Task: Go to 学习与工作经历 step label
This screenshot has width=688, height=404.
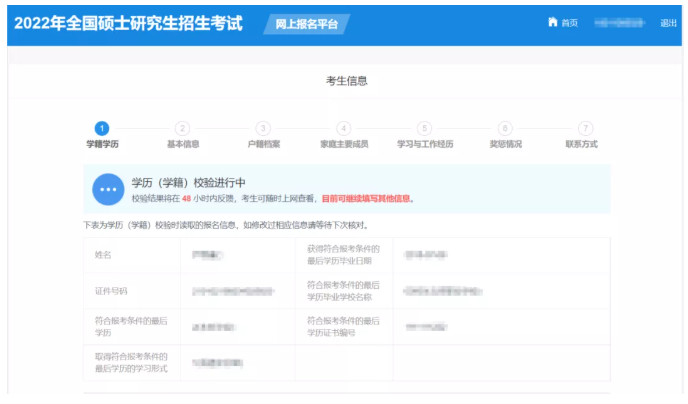Action: (x=425, y=144)
